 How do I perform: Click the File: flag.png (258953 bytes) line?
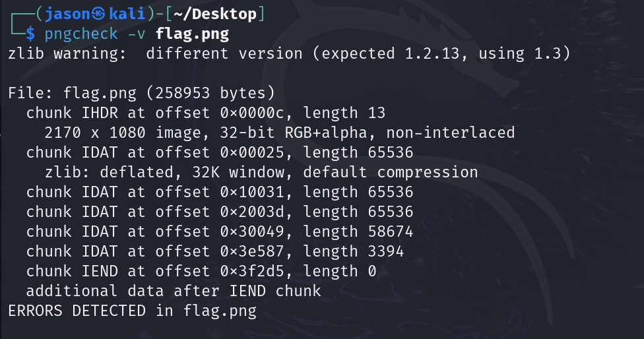click(x=141, y=93)
